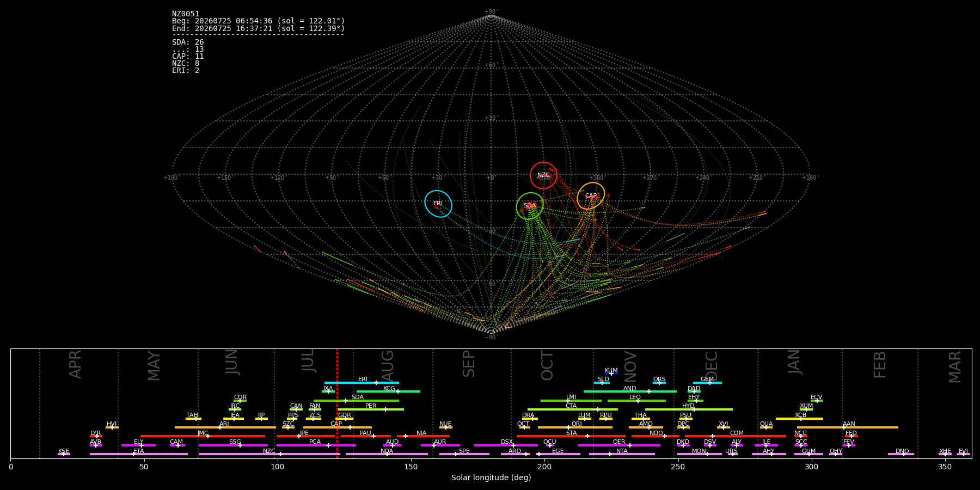The height and width of the screenshot is (490, 980).
Task: Select the PER shower bar in timeline
Action: pyautogui.click(x=371, y=409)
